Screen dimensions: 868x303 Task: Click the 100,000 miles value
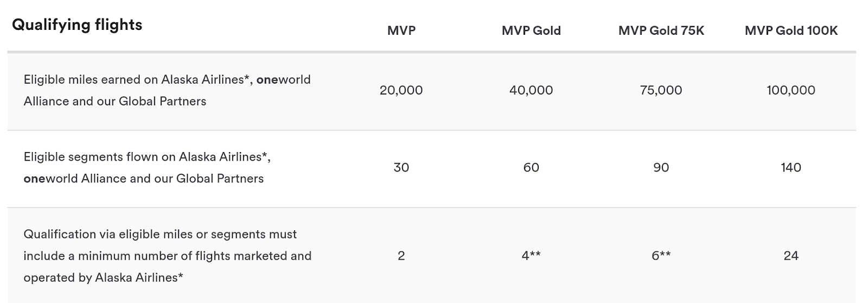point(791,90)
